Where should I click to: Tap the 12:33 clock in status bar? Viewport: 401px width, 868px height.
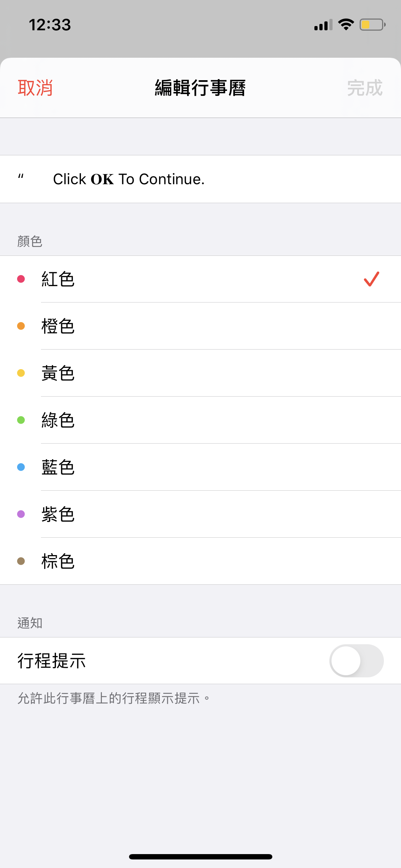tap(50, 25)
